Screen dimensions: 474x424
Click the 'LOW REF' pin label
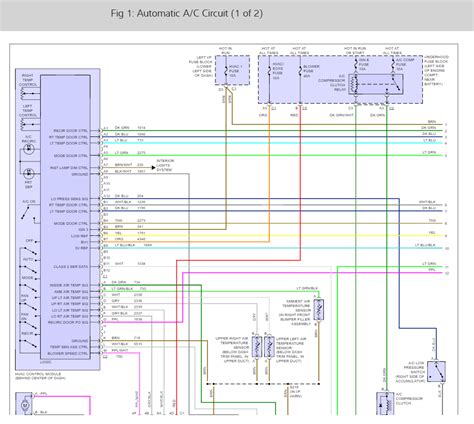[80, 236]
